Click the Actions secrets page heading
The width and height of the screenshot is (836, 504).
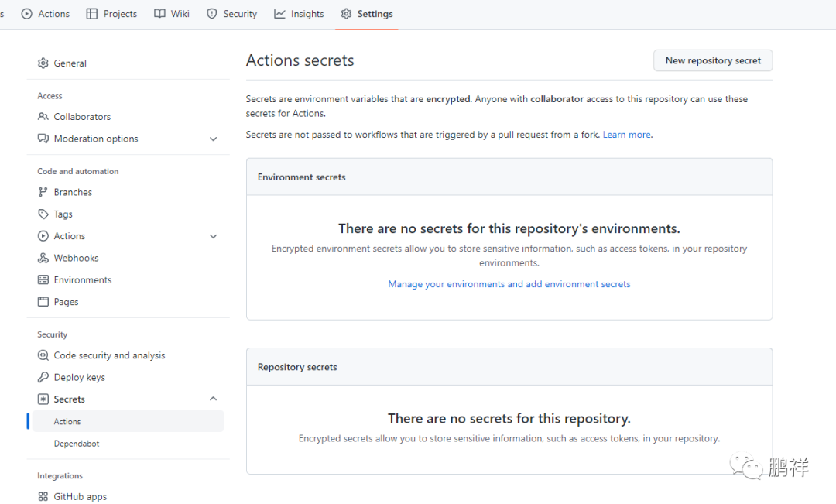coord(300,60)
